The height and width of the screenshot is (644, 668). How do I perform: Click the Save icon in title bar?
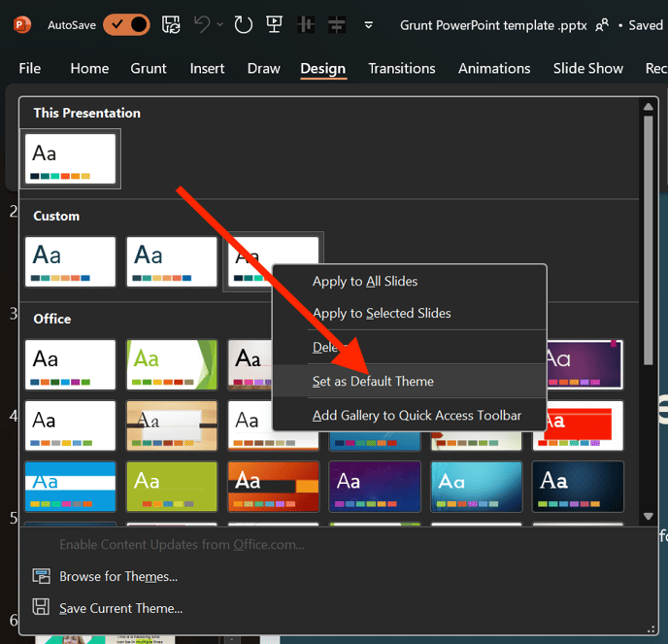[x=171, y=24]
